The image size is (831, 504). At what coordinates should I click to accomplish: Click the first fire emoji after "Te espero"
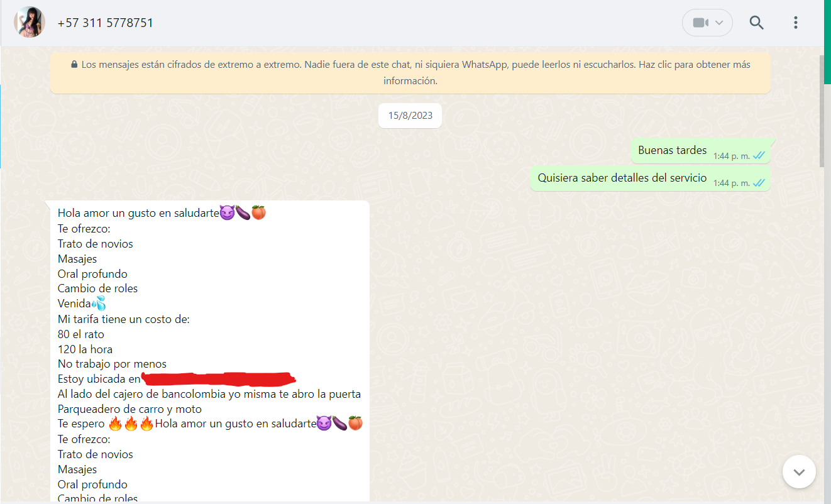tap(115, 424)
